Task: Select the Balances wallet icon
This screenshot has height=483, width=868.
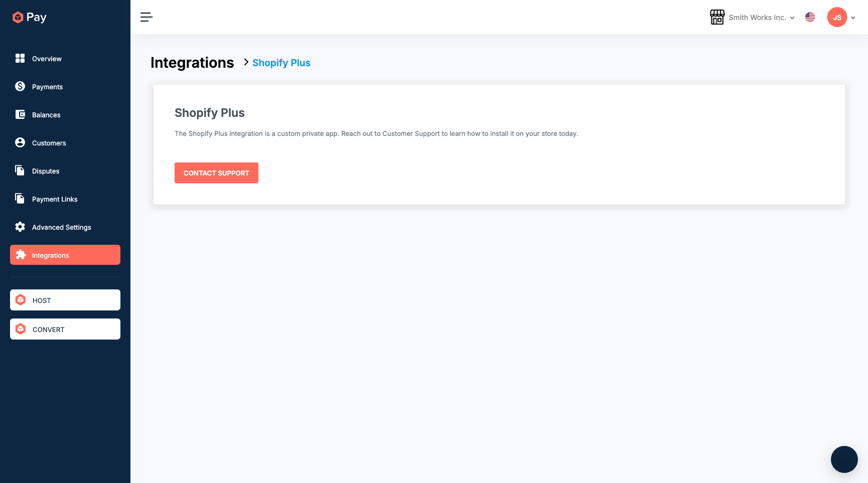Action: pos(20,114)
